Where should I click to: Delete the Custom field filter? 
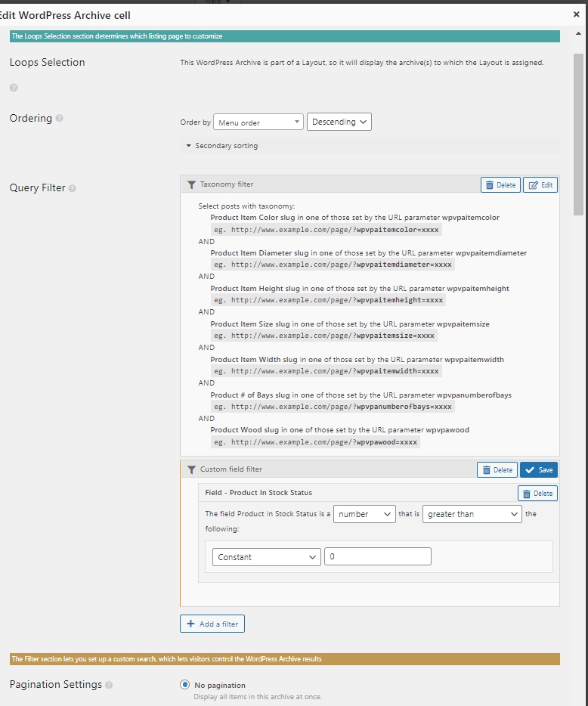pyautogui.click(x=497, y=470)
